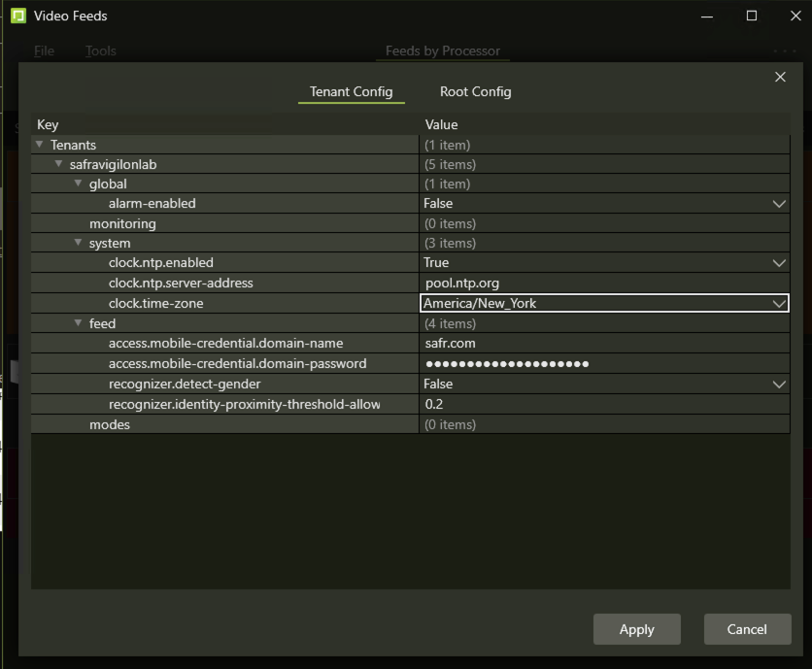Screen dimensions: 812x669
Task: Click the domain-password masked field
Action: point(602,364)
